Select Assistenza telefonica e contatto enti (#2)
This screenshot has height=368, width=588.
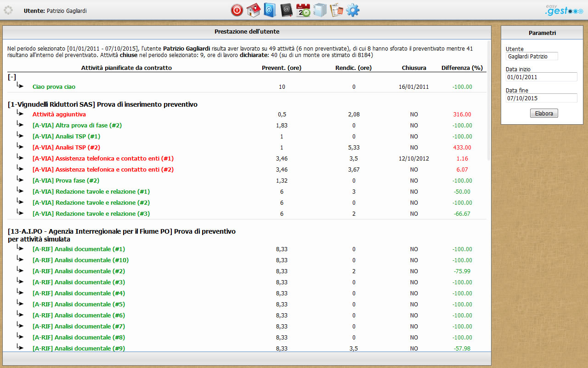(x=103, y=169)
